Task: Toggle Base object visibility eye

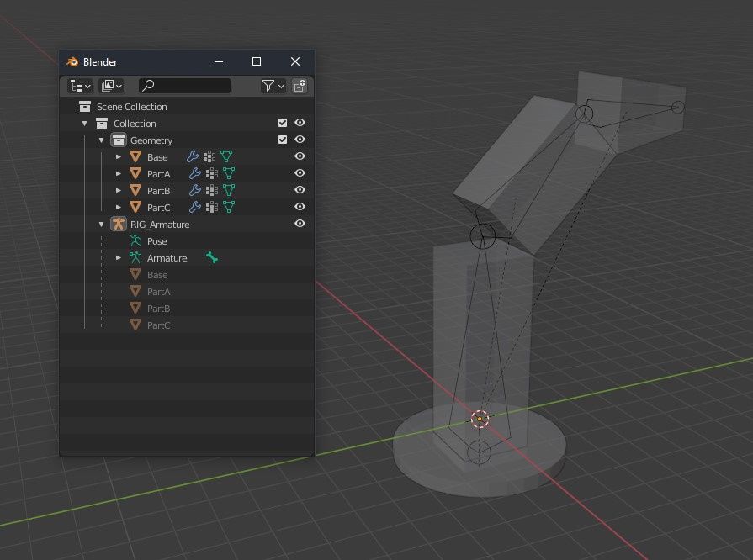Action: tap(300, 156)
